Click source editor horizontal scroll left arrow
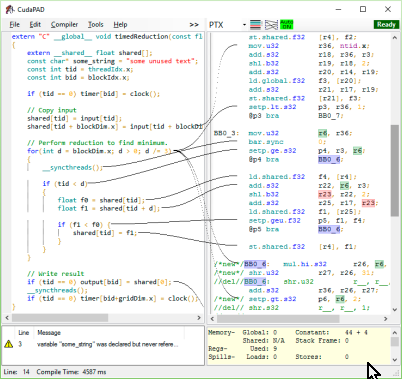402x379 pixels. point(7,318)
